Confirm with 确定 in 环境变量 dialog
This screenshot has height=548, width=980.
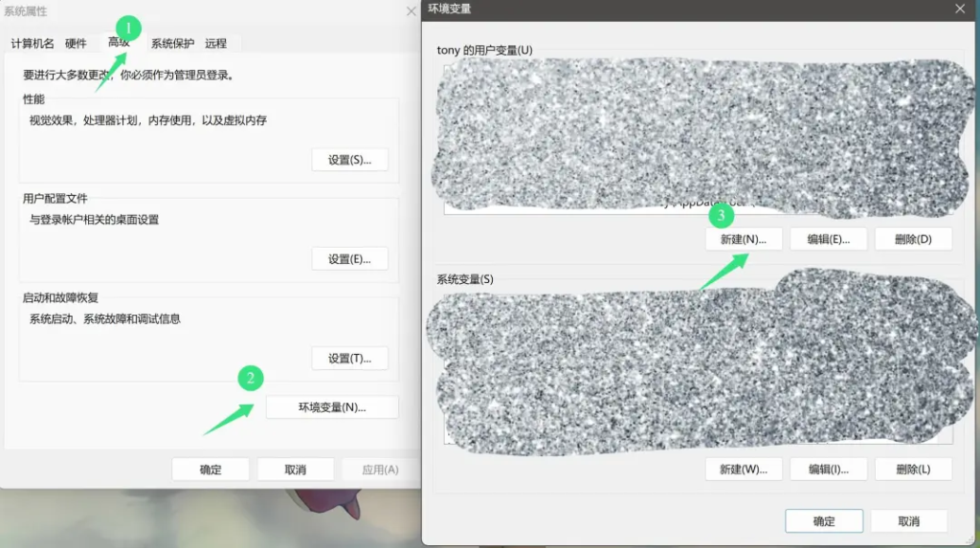[x=824, y=521]
